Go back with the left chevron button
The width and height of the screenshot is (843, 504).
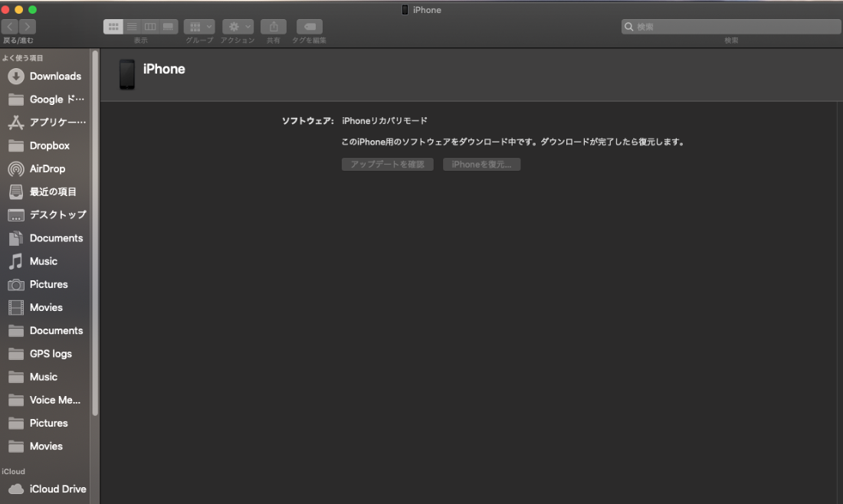tap(10, 26)
